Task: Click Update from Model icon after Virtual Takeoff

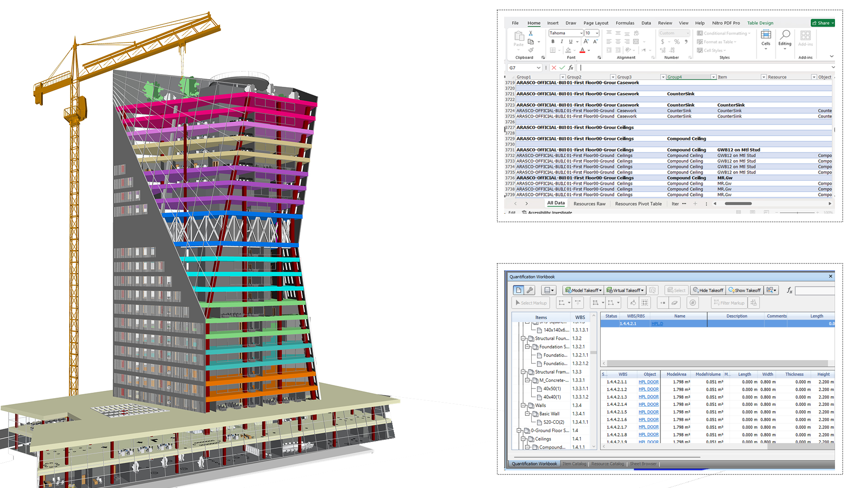Action: pos(652,290)
